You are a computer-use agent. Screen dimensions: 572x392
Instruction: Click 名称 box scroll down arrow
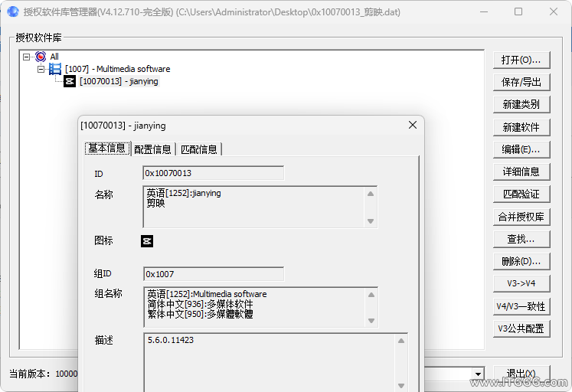pos(371,221)
